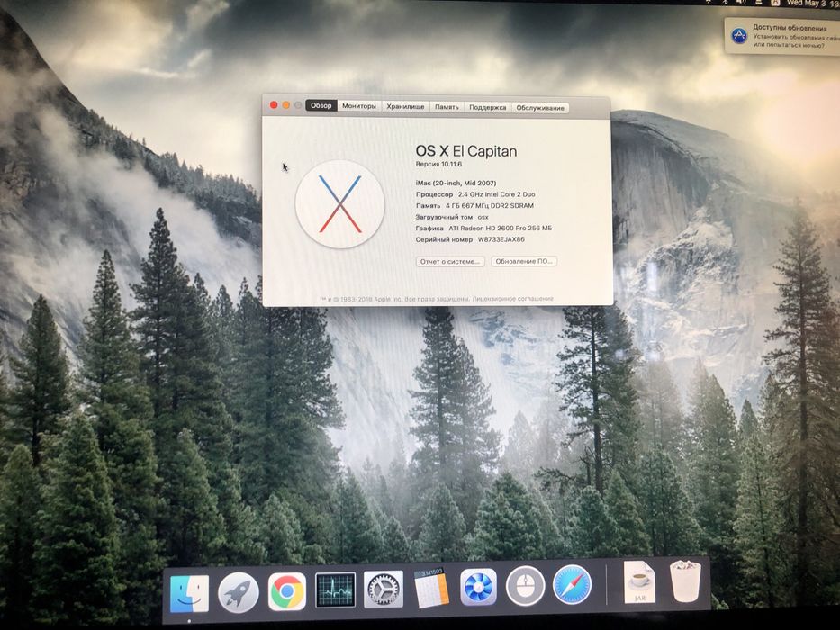Click the Отчет о системе button
Image resolution: width=840 pixels, height=630 pixels.
click(450, 261)
